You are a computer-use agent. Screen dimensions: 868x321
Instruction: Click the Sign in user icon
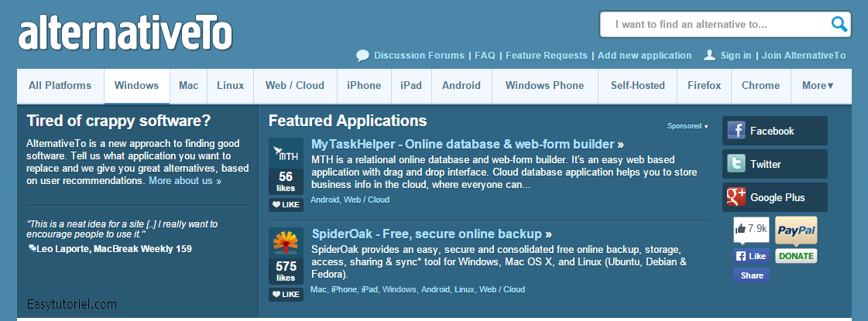(x=709, y=56)
